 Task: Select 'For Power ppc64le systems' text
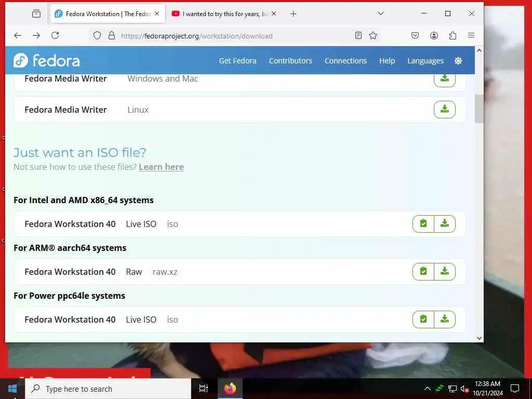pyautogui.click(x=69, y=296)
